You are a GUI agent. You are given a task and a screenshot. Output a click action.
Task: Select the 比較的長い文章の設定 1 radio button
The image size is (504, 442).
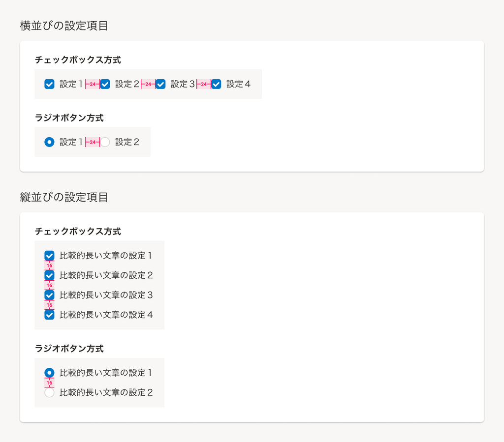coord(49,373)
